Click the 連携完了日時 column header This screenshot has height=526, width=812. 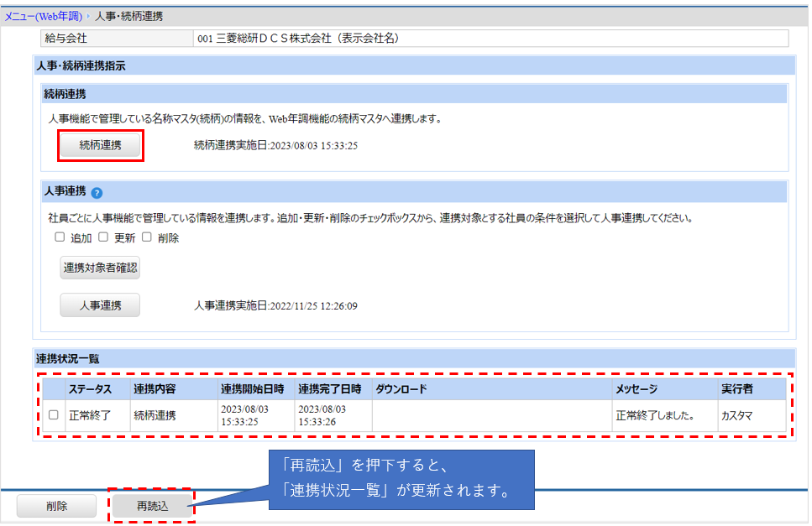333,389
